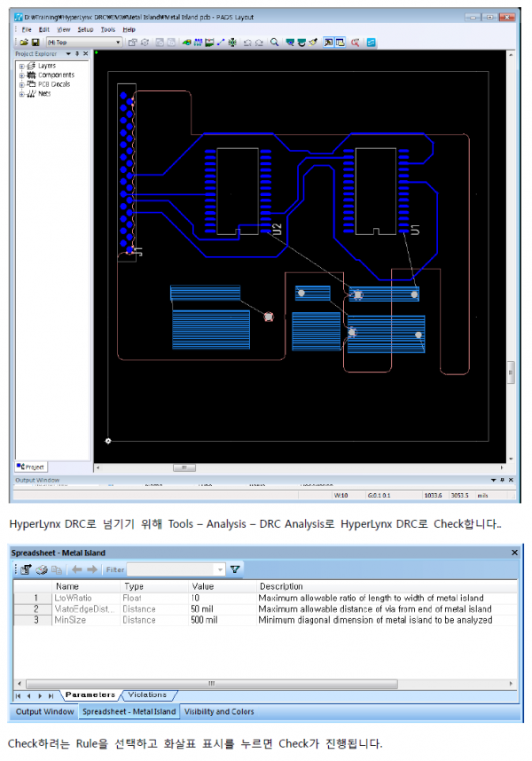
Task: Open the Setup menu
Action: click(85, 29)
